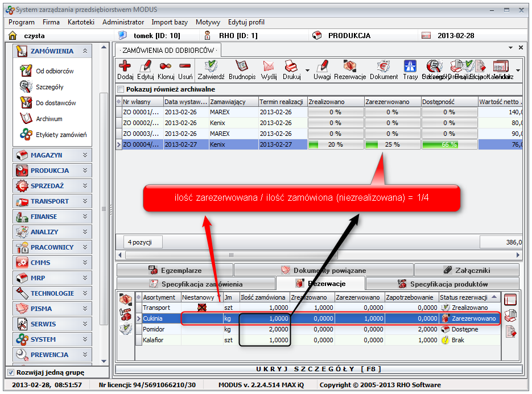
Task: Collapse the ZAMÓWIENIA sidebar group
Action: coord(85,51)
